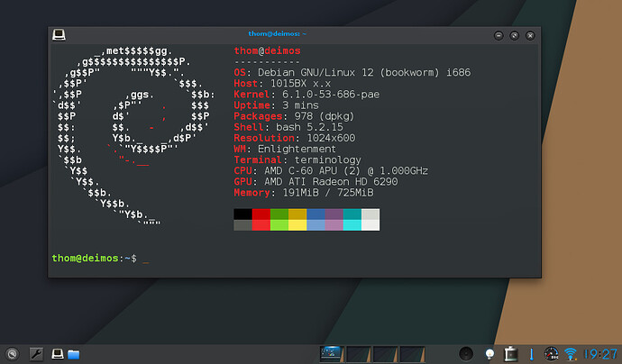Click the 19:27 clock in the shelf

[600, 354]
